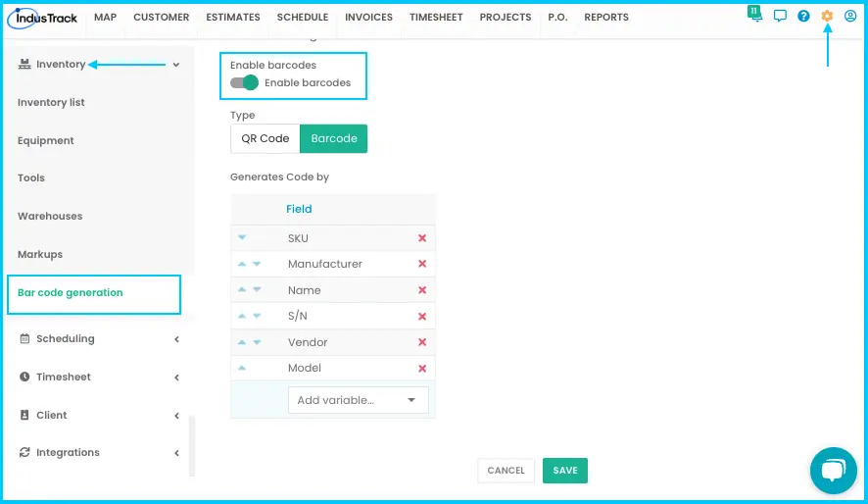The width and height of the screenshot is (868, 504).
Task: Open the MAP menu
Action: (x=105, y=18)
